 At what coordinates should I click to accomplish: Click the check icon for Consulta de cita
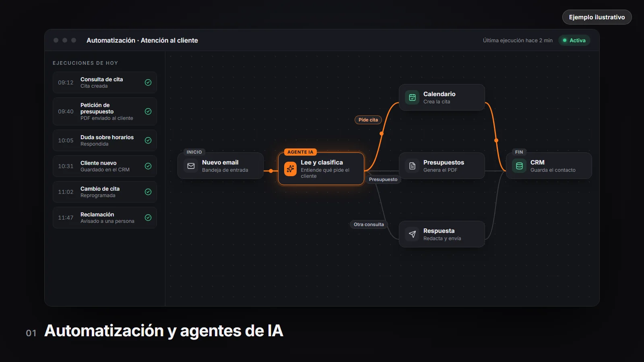click(x=148, y=82)
